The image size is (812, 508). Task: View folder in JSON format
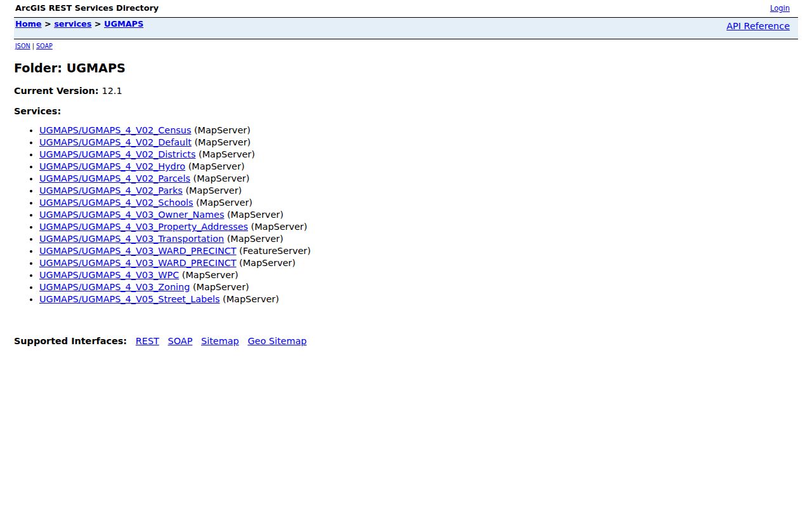[23, 46]
